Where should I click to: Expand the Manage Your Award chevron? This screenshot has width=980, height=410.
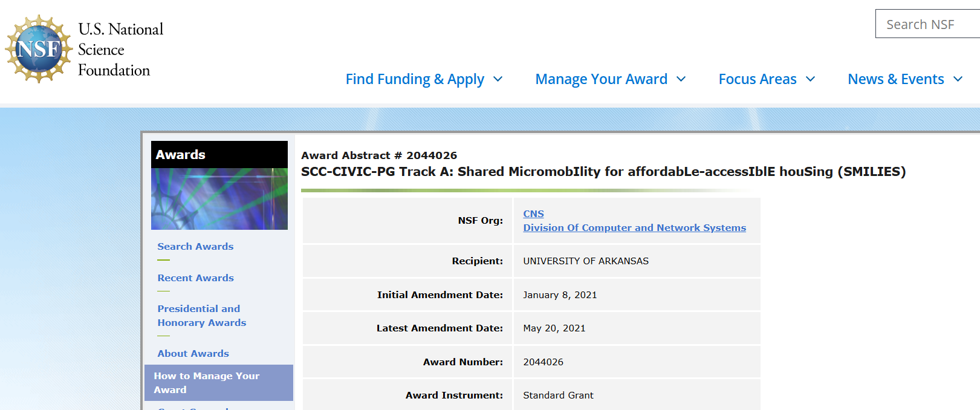[x=681, y=79]
